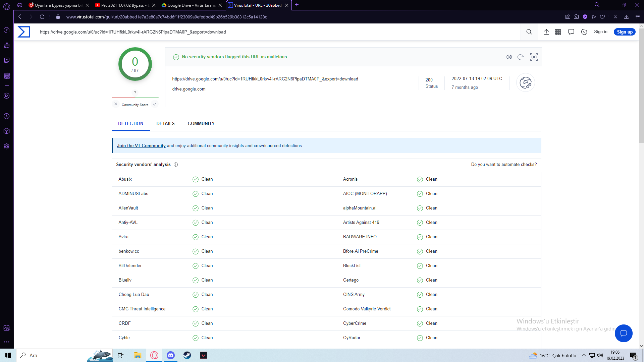
Task: Follow the Join the VT Community link
Action: click(x=141, y=146)
